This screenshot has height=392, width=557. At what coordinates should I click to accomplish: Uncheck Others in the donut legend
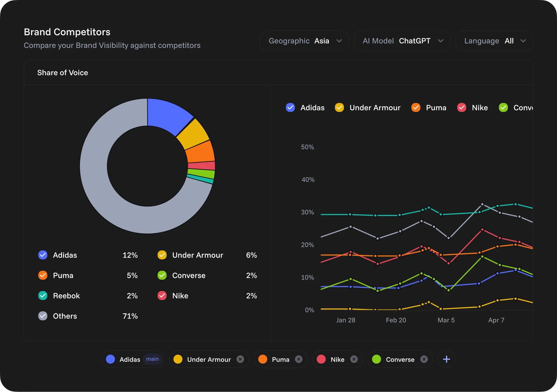tap(43, 316)
